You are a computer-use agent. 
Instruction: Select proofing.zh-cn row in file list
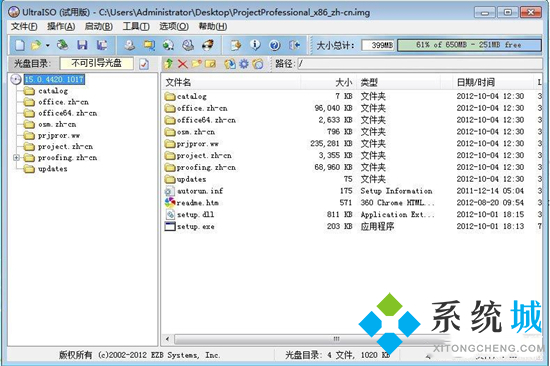(352, 167)
